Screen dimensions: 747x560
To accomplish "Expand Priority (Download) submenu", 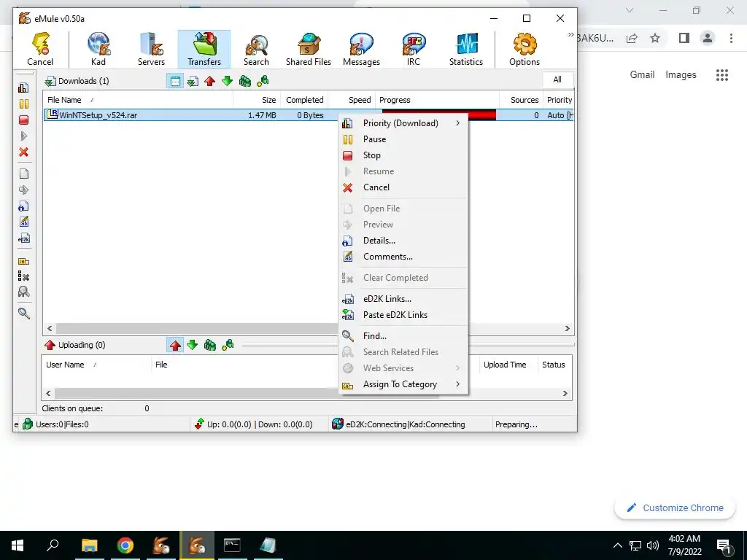I will pyautogui.click(x=403, y=122).
